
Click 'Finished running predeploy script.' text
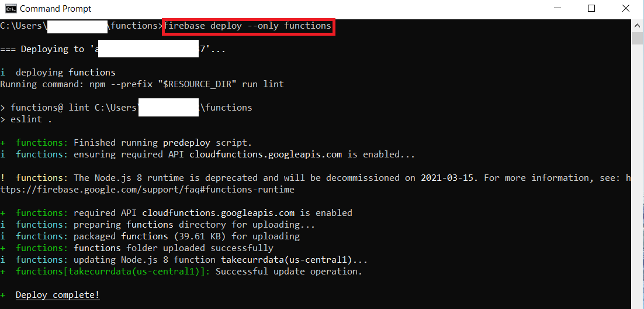pyautogui.click(x=162, y=143)
